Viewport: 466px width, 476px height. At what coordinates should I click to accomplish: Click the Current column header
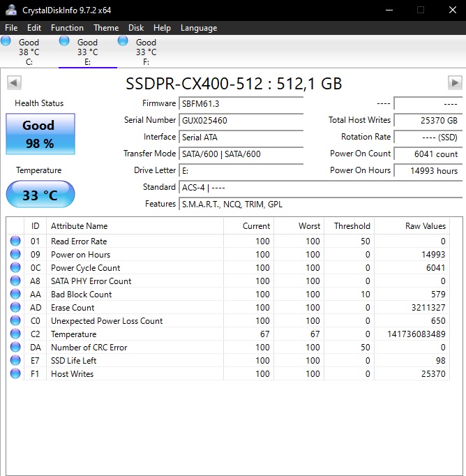(x=249, y=226)
